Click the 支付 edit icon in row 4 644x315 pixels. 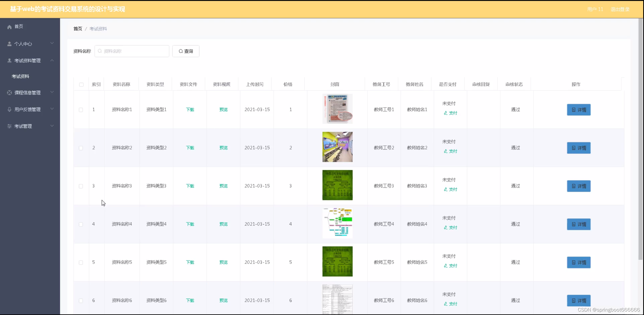(446, 227)
